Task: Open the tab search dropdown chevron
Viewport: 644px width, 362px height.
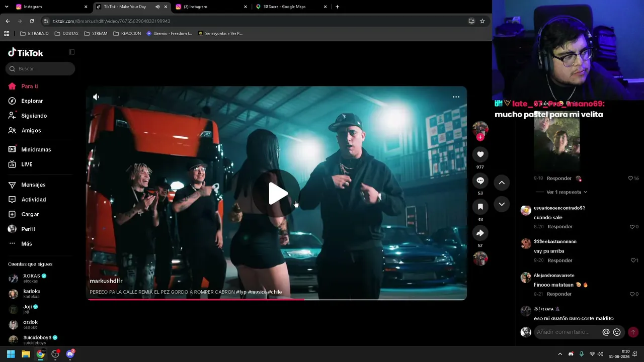Action: (x=7, y=7)
